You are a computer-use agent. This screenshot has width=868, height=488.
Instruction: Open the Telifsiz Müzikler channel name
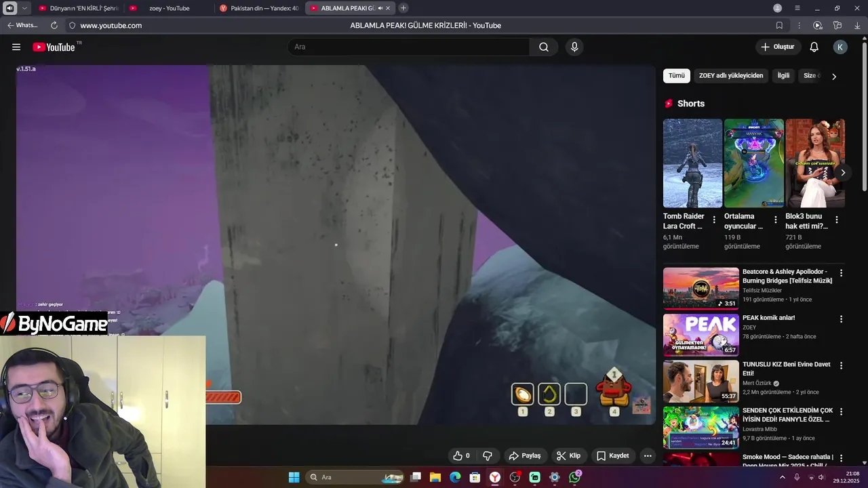(x=762, y=290)
